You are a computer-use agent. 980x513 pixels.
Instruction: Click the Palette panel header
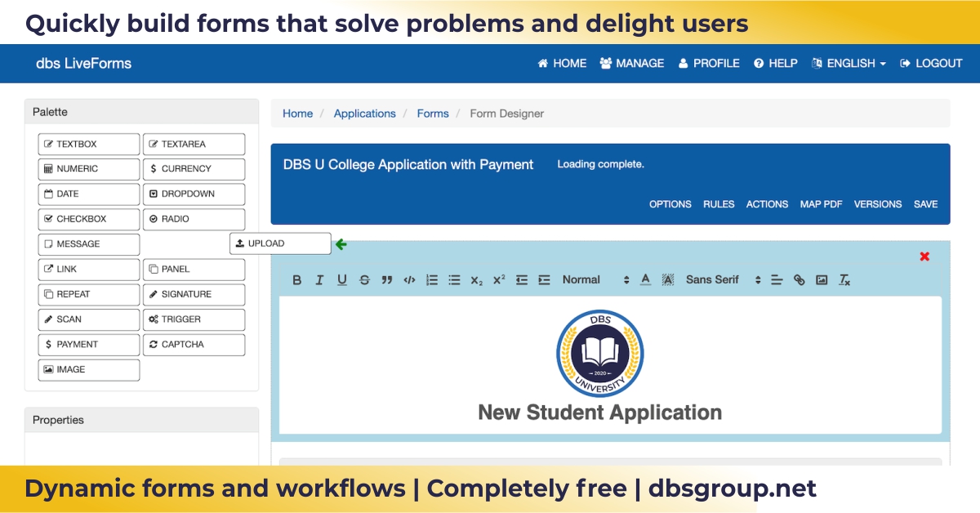[x=142, y=112]
